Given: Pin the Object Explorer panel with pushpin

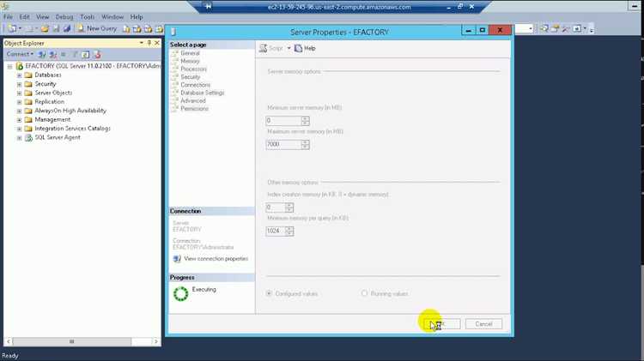Looking at the screenshot, I should tap(149, 43).
